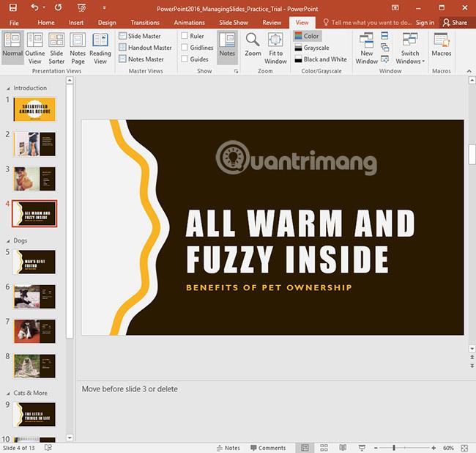Open a New Window
The width and height of the screenshot is (476, 453).
366,48
